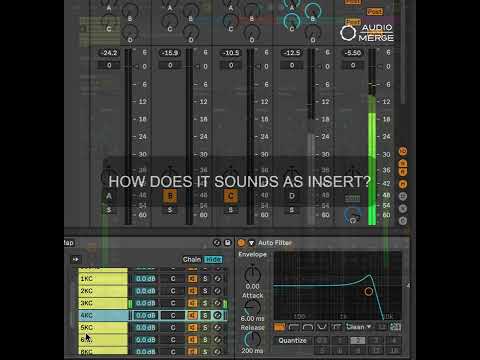Toggle the In/Out section show button

[x=403, y=151]
